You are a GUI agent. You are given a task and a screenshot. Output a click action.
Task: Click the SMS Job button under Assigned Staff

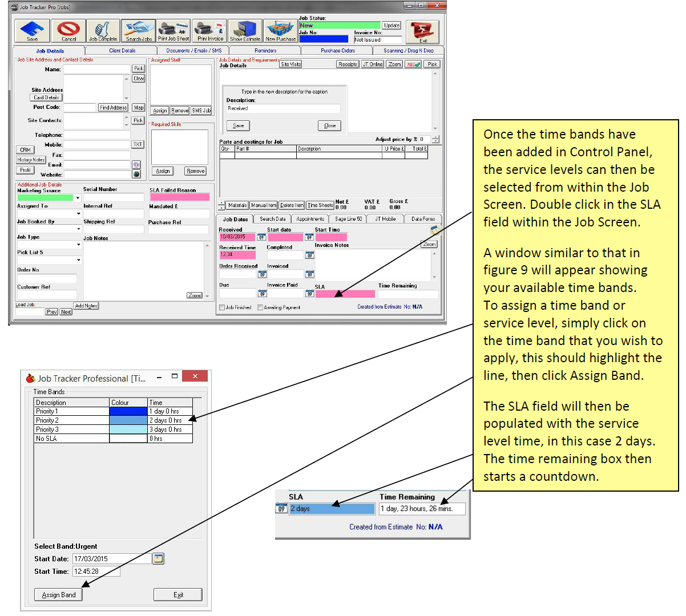click(x=201, y=111)
